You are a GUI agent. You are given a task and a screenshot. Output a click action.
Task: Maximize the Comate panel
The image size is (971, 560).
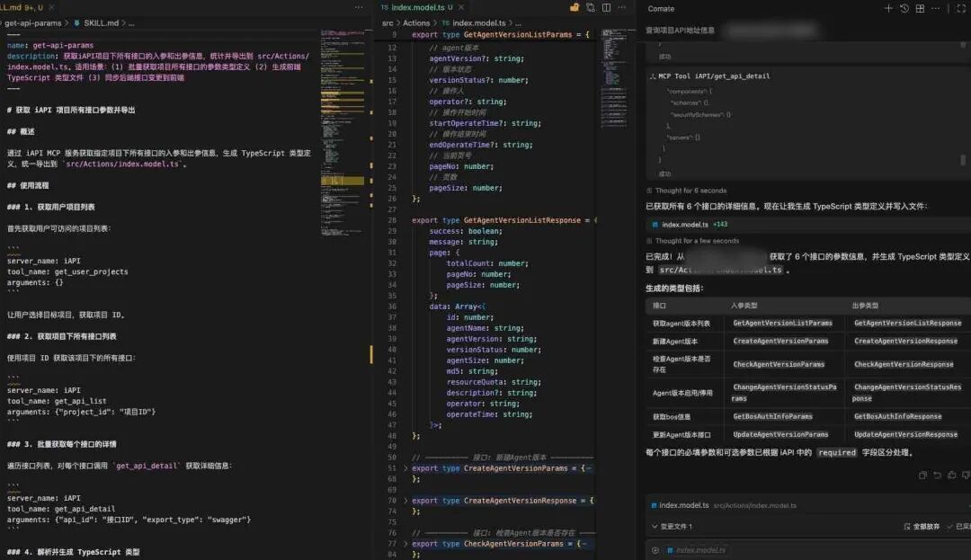coord(962,9)
